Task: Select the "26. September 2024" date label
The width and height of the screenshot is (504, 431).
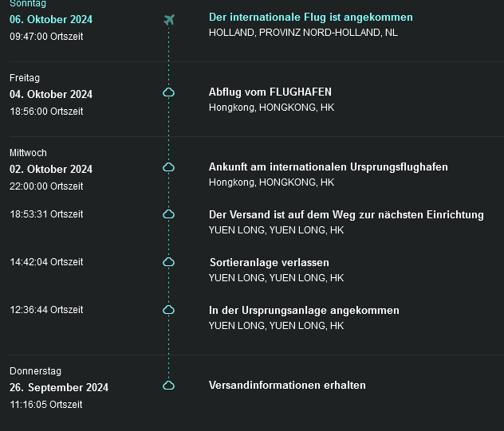Action: (59, 388)
